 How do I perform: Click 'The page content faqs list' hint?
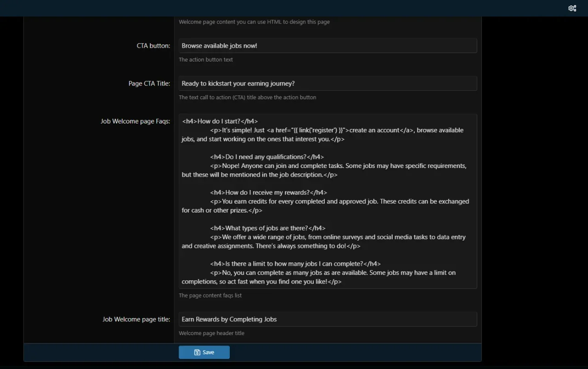210,296
